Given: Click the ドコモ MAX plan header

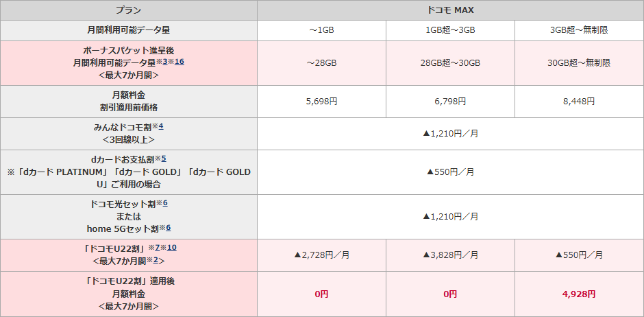Looking at the screenshot, I should coord(450,10).
